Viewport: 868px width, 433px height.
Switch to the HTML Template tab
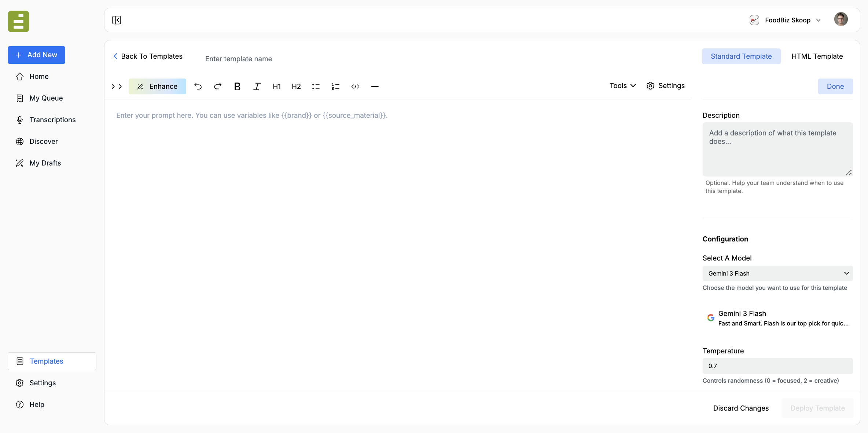(x=817, y=56)
